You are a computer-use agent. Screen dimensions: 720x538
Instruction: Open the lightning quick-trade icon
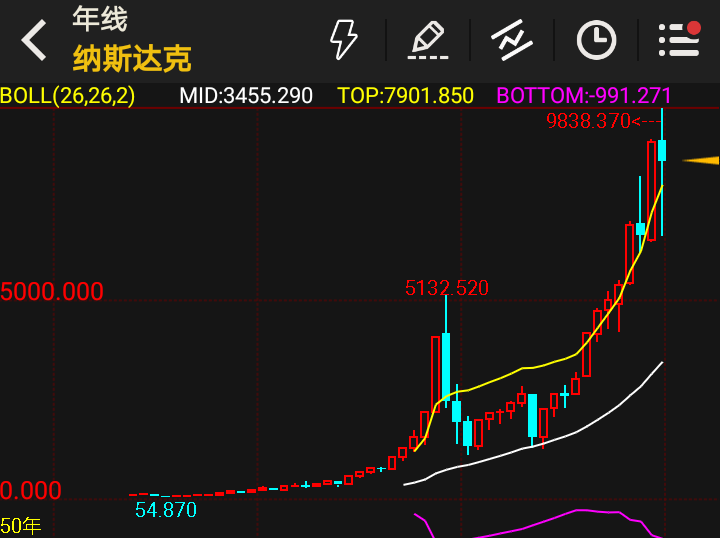pos(344,39)
